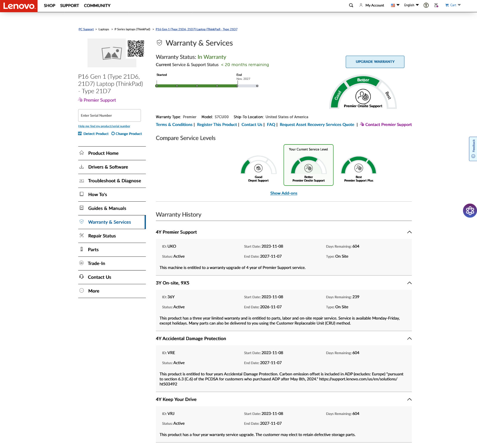Click the UPGRADE WARRANTY button

[x=375, y=62]
